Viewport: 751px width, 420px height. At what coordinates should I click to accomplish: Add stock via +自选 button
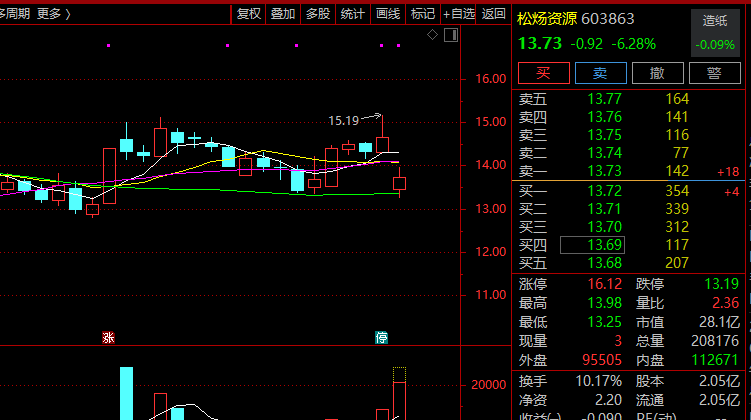[x=458, y=13]
